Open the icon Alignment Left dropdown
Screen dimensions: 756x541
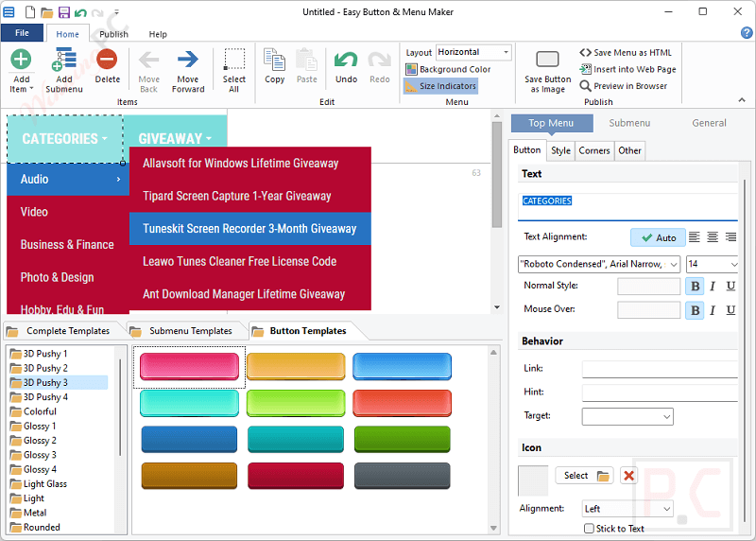coord(627,509)
